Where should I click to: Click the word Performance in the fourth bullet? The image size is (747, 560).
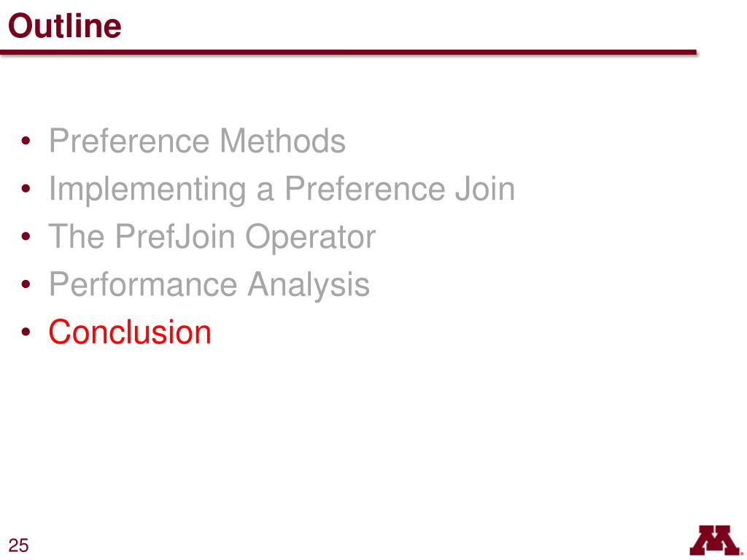coord(144,284)
